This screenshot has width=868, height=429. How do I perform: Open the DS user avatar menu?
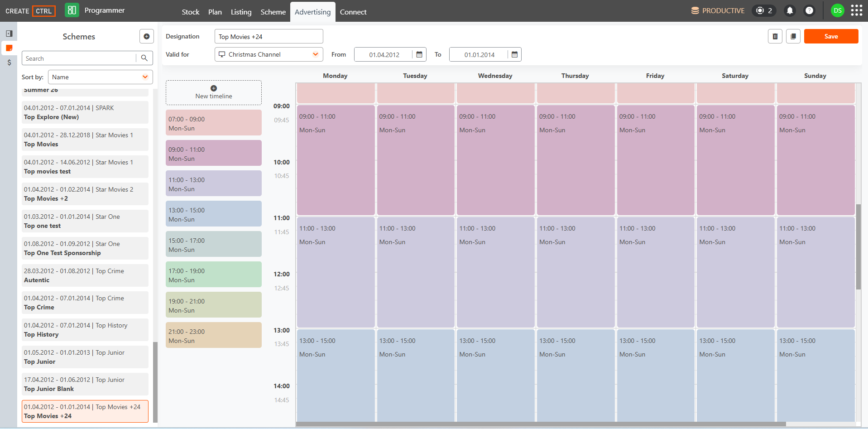[x=838, y=10]
